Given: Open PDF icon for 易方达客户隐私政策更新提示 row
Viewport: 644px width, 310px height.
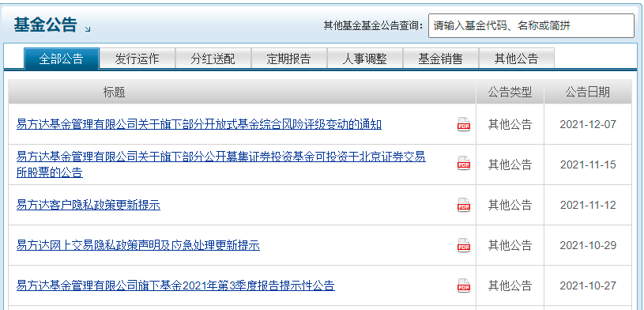Looking at the screenshot, I should click(x=464, y=205).
